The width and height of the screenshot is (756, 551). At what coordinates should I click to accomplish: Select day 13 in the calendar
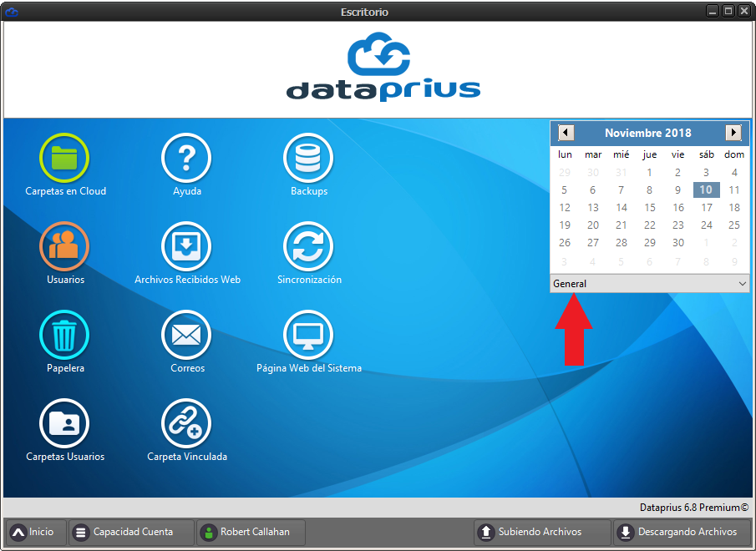pos(593,208)
